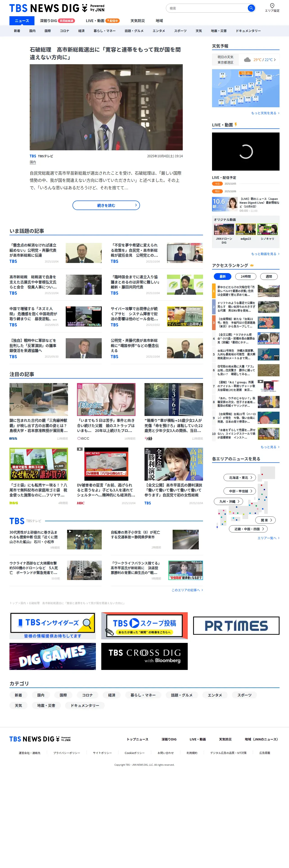Select the 暮らし・マネー pill in カテゴリ

(143, 695)
